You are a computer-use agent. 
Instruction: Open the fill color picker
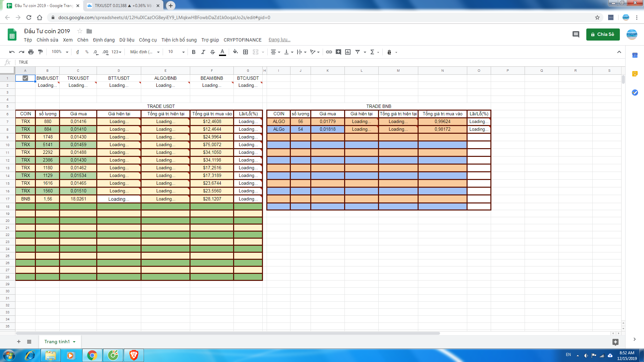[x=235, y=52]
